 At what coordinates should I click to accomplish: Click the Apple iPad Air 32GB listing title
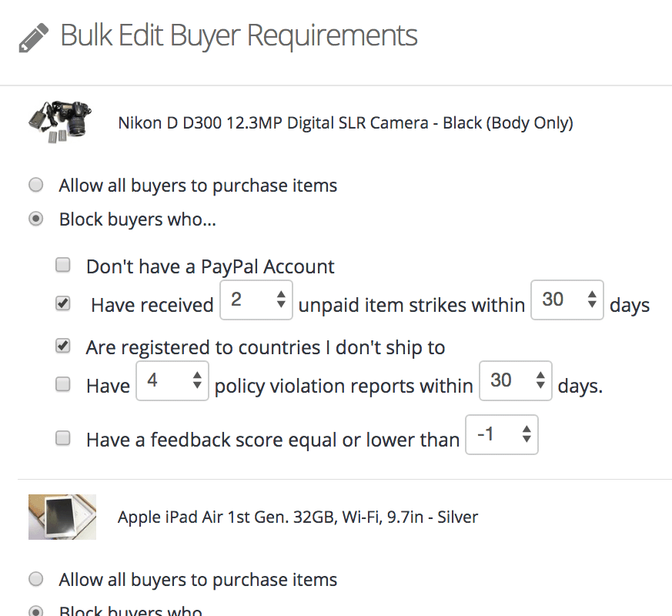297,517
